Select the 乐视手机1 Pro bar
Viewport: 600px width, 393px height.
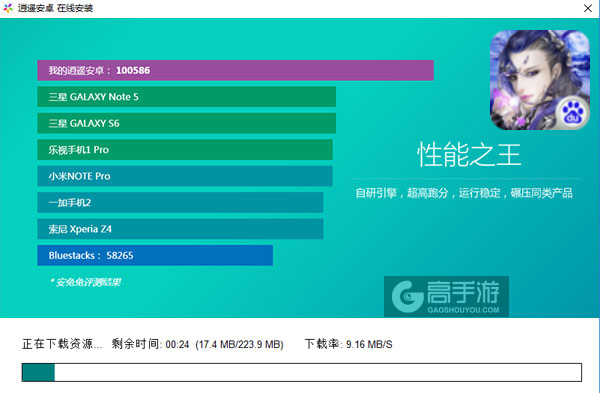pos(185,149)
